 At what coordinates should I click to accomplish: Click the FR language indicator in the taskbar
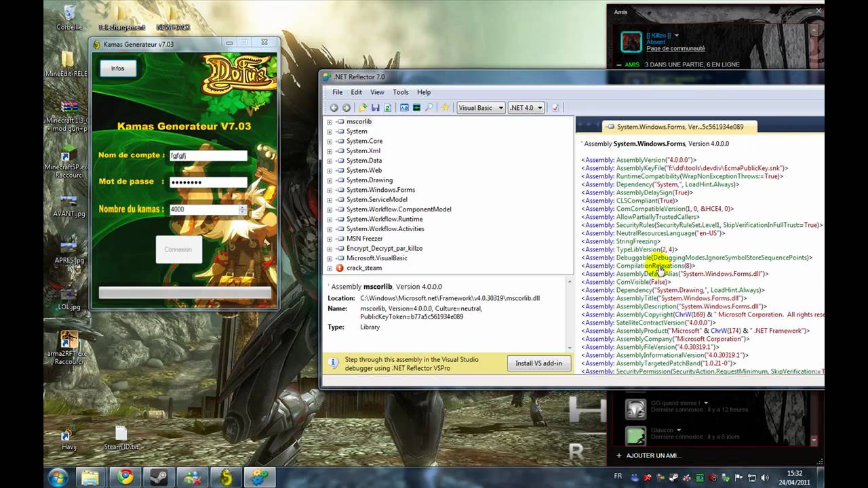618,476
